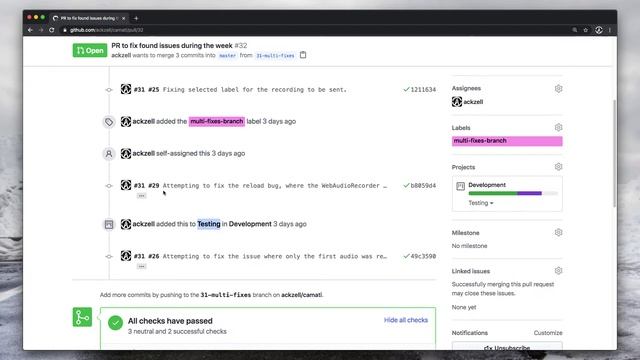Click multi-fixes-branch label in timeline
The image size is (640, 360).
tap(217, 121)
